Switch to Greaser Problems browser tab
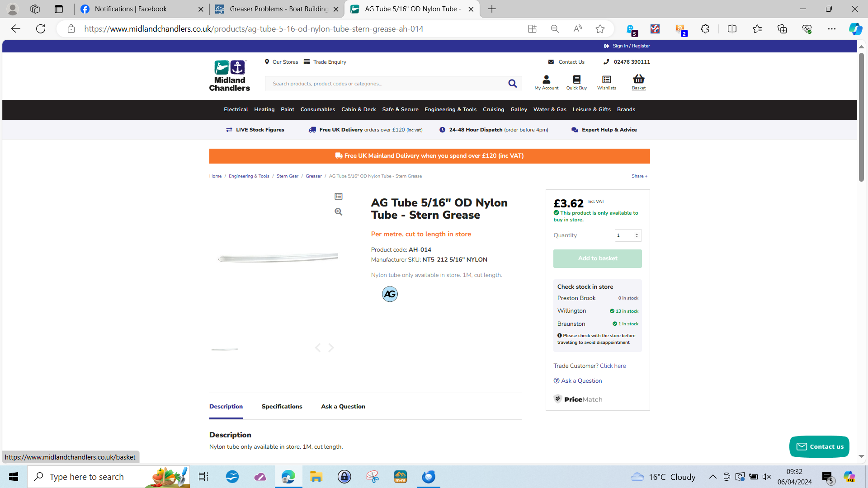The image size is (868, 488). coord(277,9)
